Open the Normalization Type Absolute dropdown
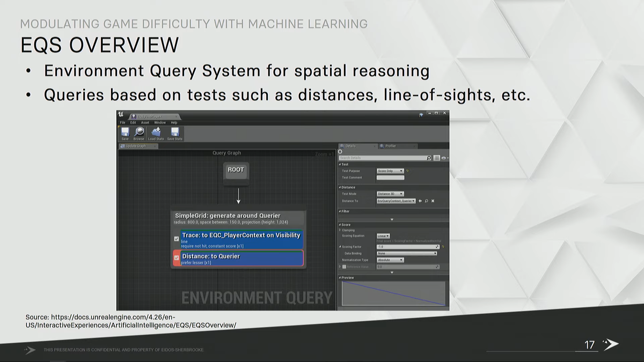Image resolution: width=644 pixels, height=362 pixels. tap(390, 260)
